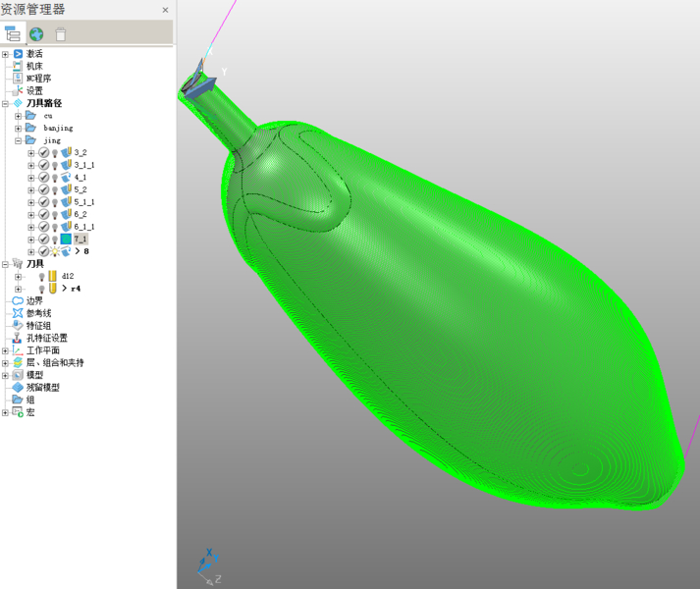Select the tree view tab icon
Screen dimensions: 700x589
point(13,34)
